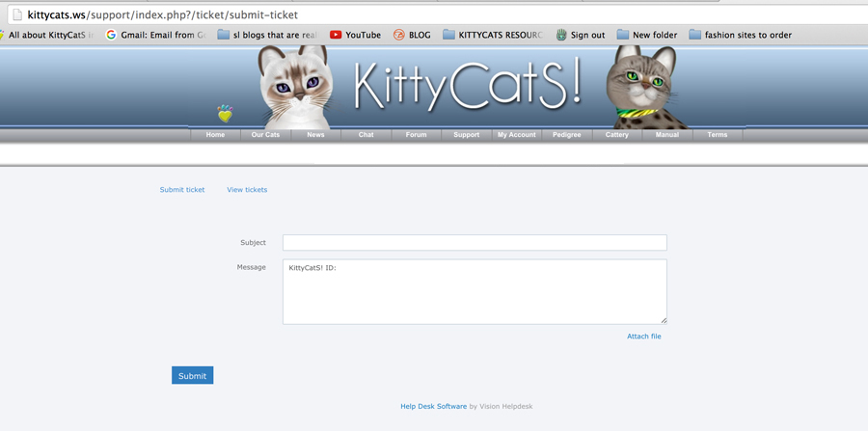Click the Attach file link
Image resolution: width=868 pixels, height=431 pixels.
644,337
